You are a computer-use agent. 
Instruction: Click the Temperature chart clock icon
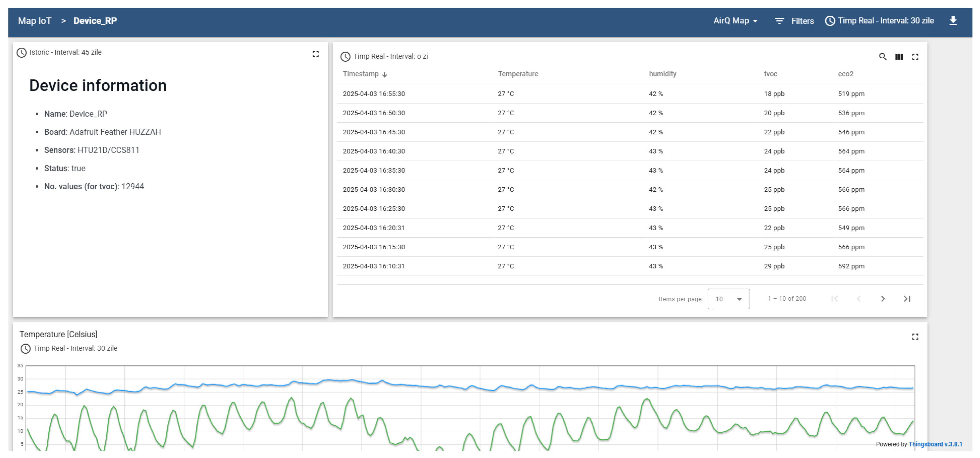pyautogui.click(x=25, y=348)
